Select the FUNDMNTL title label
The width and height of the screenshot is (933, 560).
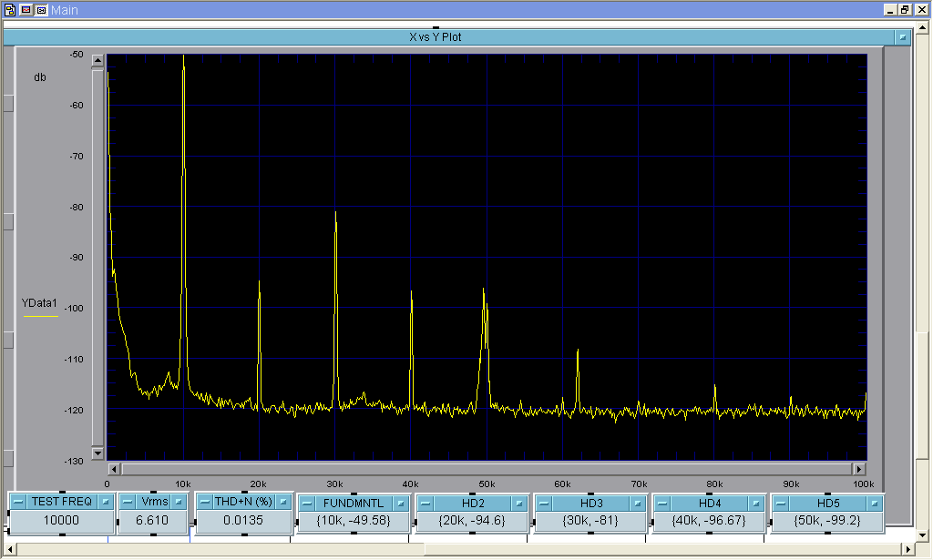(x=354, y=504)
